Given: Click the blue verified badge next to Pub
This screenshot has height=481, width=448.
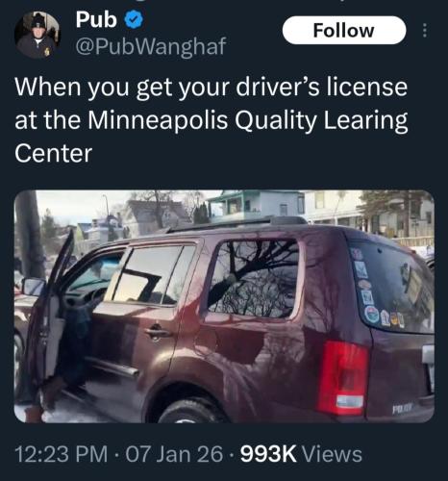Looking at the screenshot, I should pyautogui.click(x=134, y=20).
